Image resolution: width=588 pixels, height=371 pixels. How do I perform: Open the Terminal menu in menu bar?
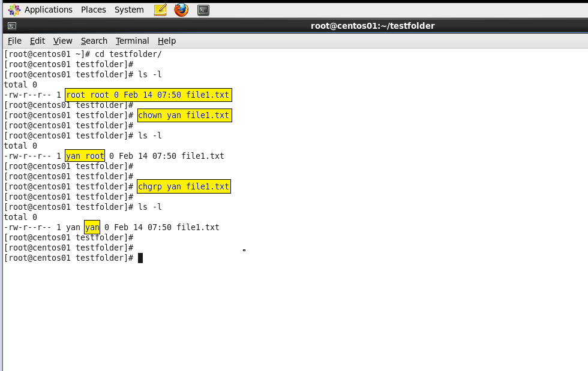pos(132,41)
